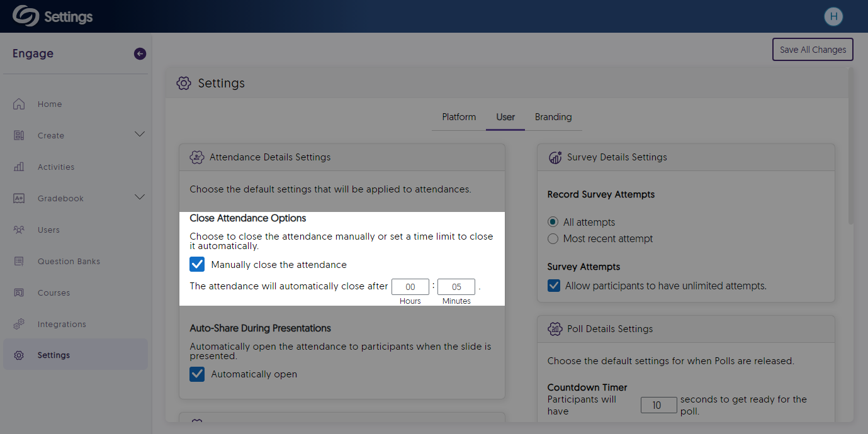Click the Minutes input field
The height and width of the screenshot is (434, 868).
456,287
